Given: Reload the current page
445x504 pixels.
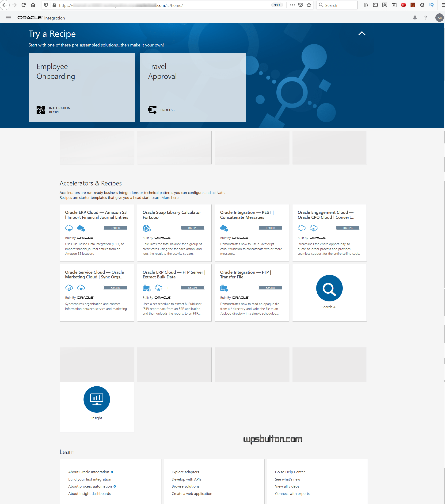Looking at the screenshot, I should click(x=24, y=5).
